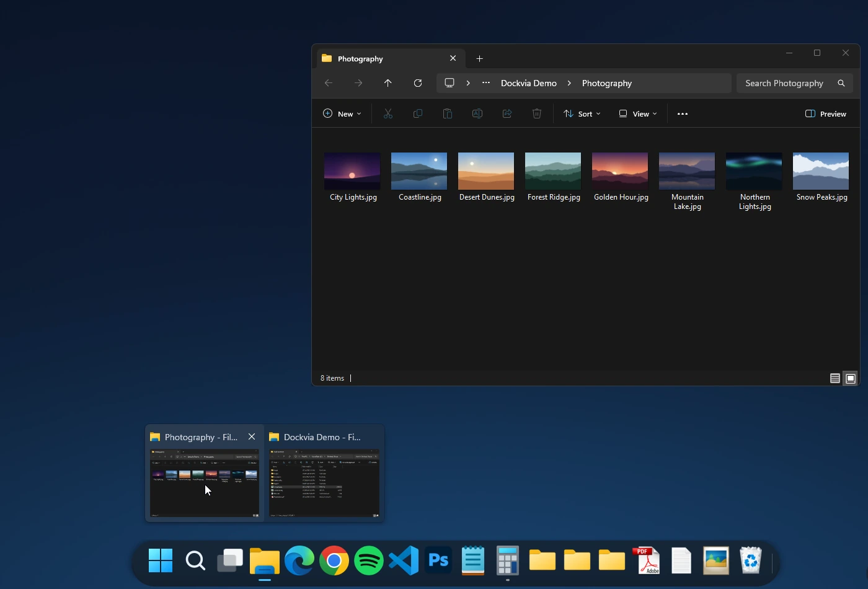The width and height of the screenshot is (868, 589).
Task: Click the Rename icon in toolbar
Action: point(477,113)
